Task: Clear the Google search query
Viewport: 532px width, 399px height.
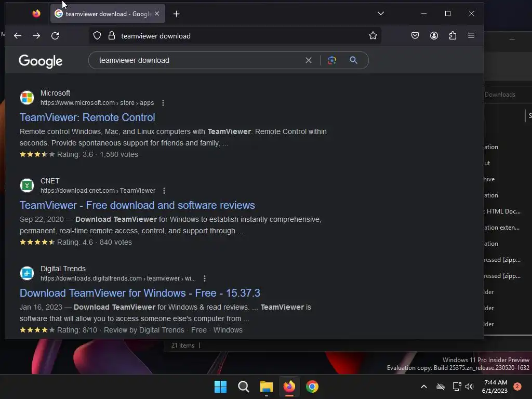Action: [309, 60]
